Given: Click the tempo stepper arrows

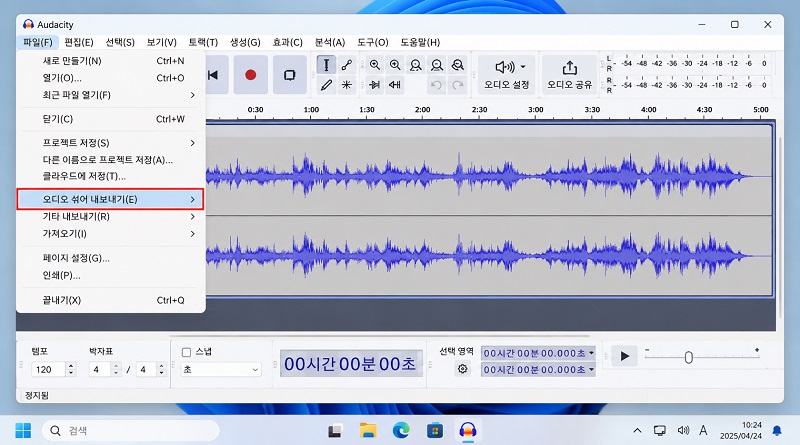Looking at the screenshot, I should (71, 369).
